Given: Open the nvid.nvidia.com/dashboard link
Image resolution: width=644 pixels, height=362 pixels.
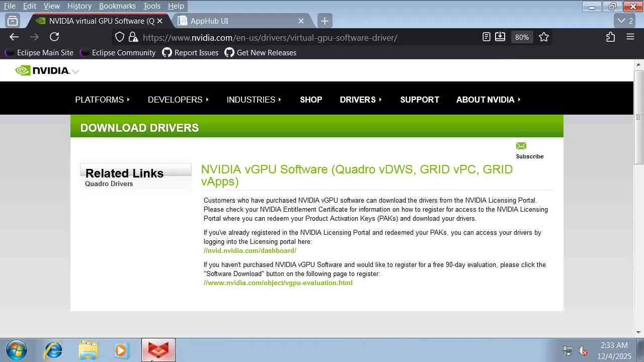Looking at the screenshot, I should (250, 250).
